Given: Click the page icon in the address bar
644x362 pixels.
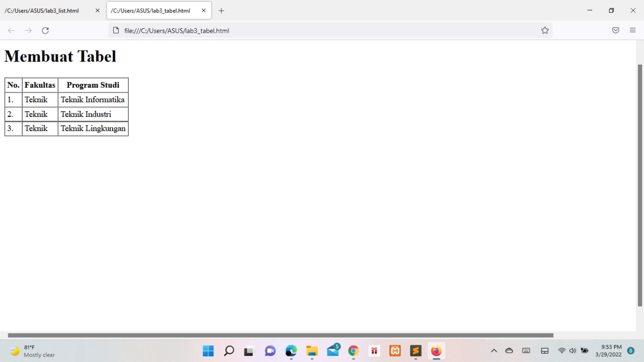Looking at the screenshot, I should click(x=116, y=31).
